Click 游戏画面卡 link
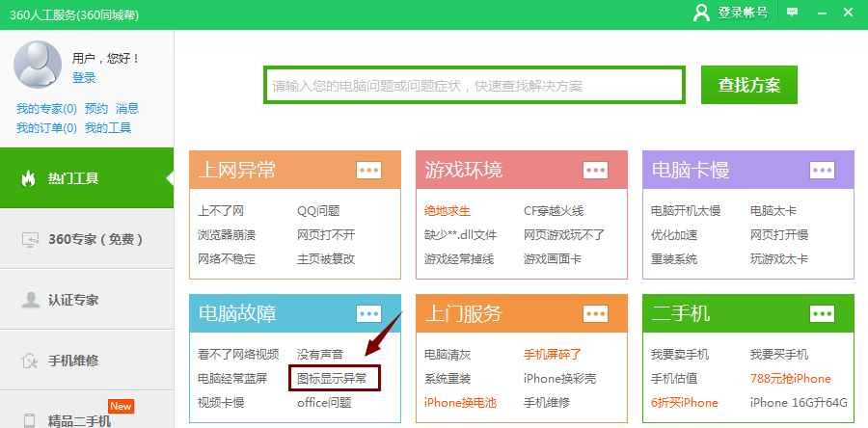Image resolution: width=868 pixels, height=428 pixels. click(553, 258)
